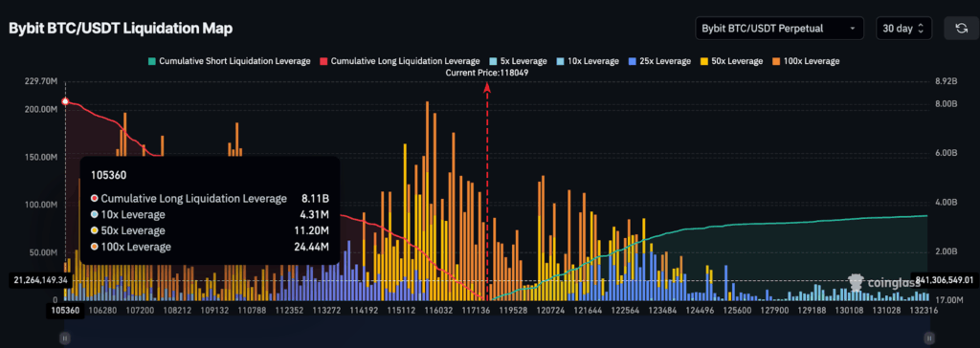Click the Bybit BTC/USDT Liquidation Map title
The image size is (980, 348).
[121, 29]
